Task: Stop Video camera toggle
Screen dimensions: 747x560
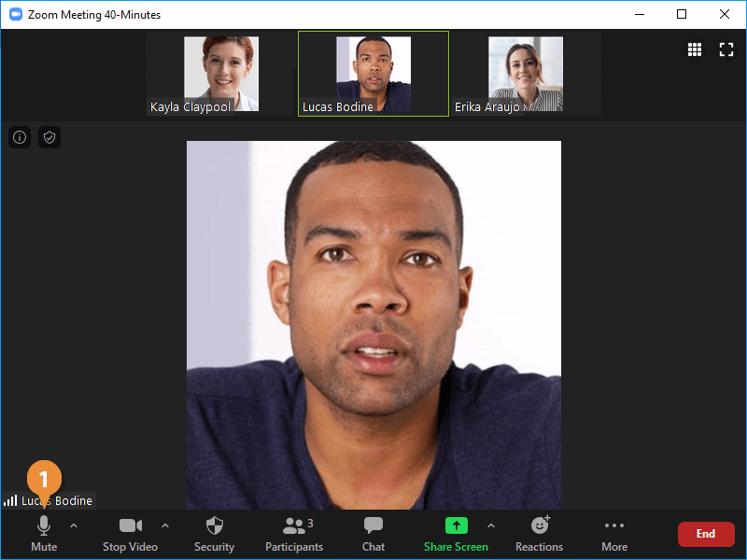Action: [x=130, y=532]
